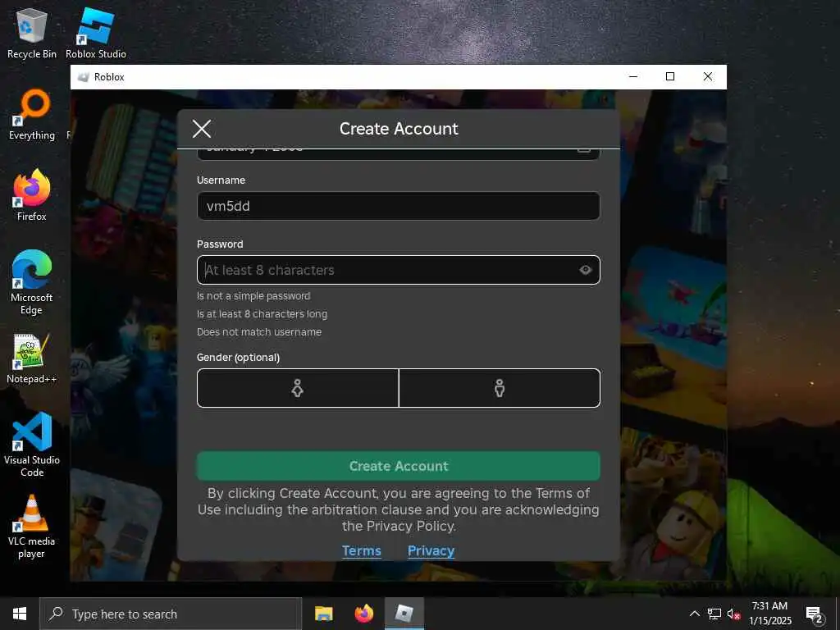This screenshot has height=630, width=840.
Task: Click the 'Gender (optional)' label
Action: (x=239, y=358)
